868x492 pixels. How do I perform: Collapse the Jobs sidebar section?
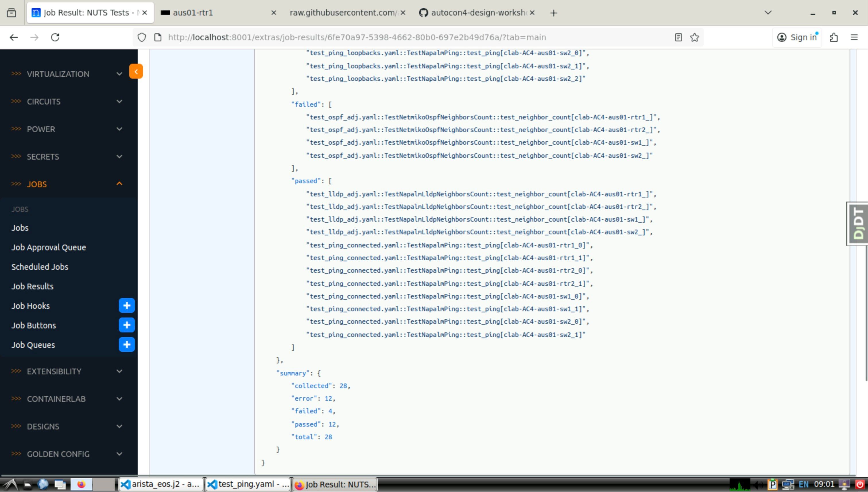66,184
